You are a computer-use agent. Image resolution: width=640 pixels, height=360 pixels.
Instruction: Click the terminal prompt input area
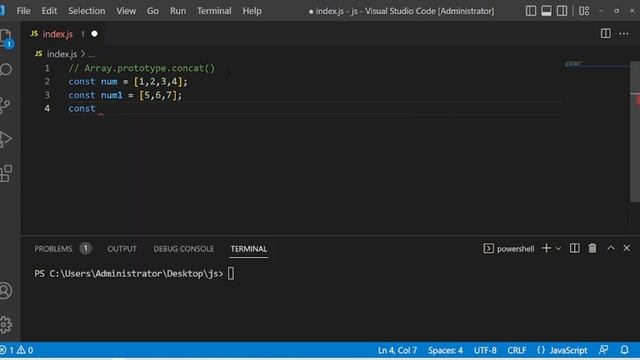[x=231, y=273]
